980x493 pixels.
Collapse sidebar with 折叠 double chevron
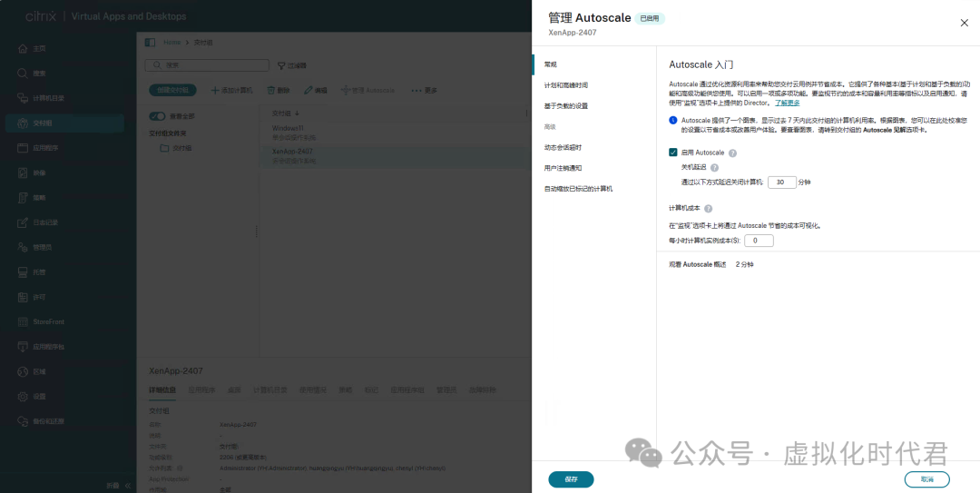pyautogui.click(x=127, y=486)
